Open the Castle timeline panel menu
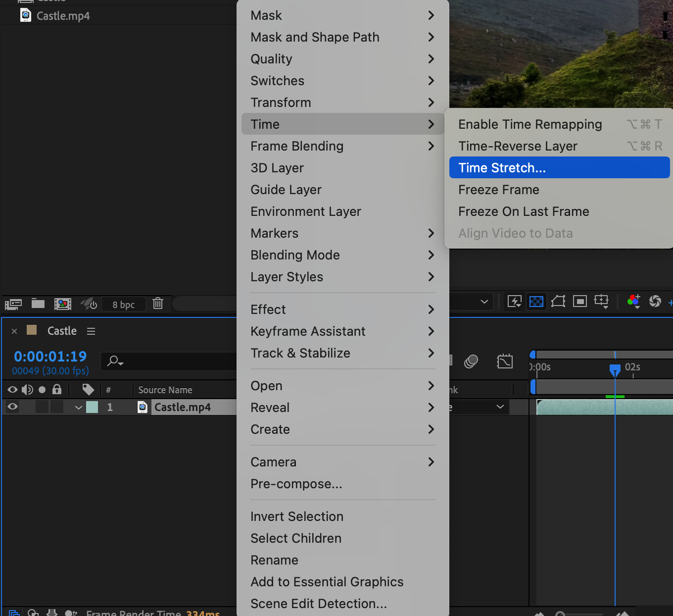The width and height of the screenshot is (673, 616). (x=91, y=331)
